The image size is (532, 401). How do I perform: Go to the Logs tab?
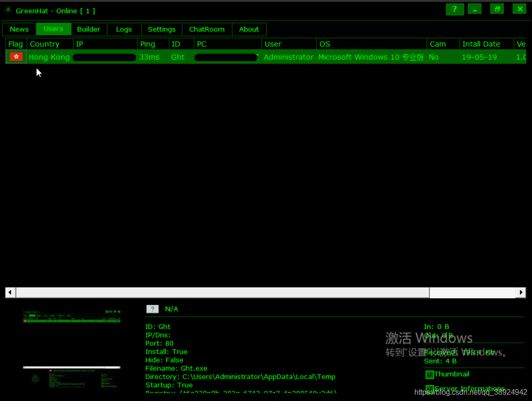(x=124, y=29)
